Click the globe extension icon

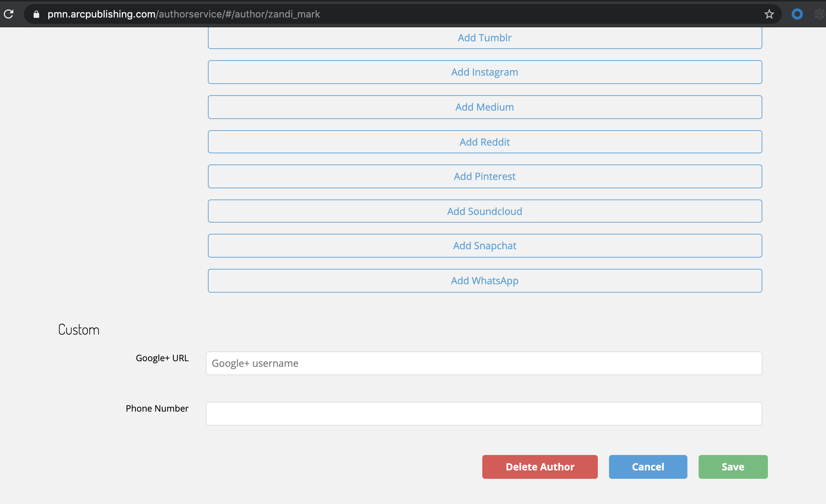(x=820, y=14)
